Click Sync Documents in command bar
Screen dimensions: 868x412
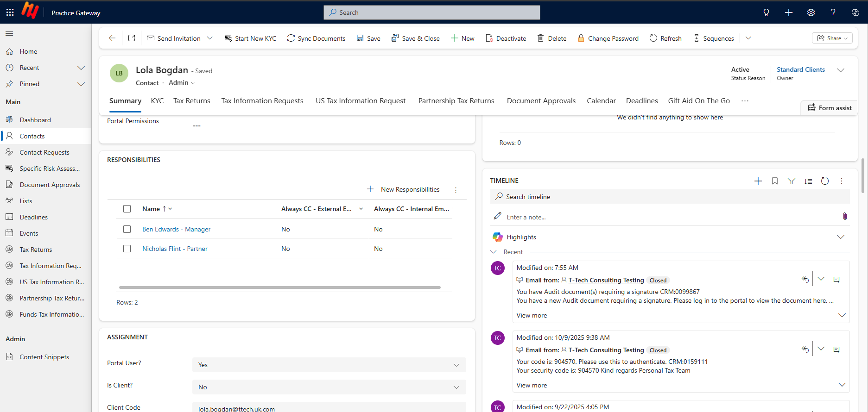point(316,38)
